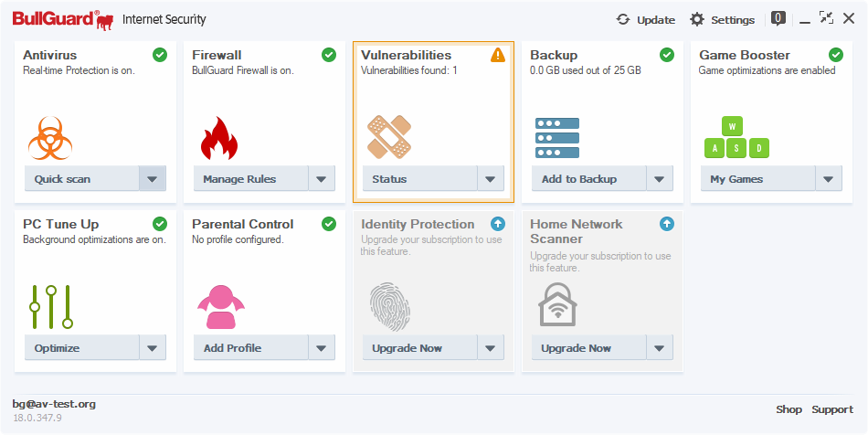Click the Vulnerabilities bandage icon
Screen dimensions: 868x435
[x=389, y=137]
